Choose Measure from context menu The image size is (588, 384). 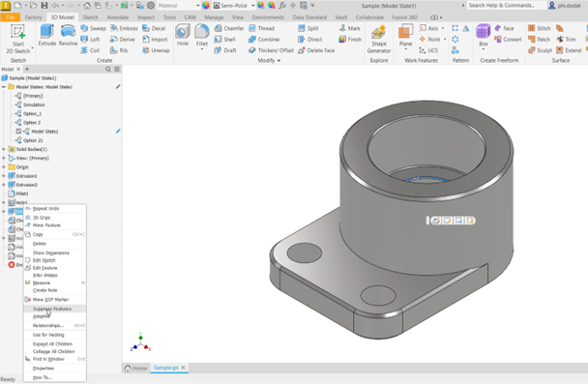click(x=55, y=282)
